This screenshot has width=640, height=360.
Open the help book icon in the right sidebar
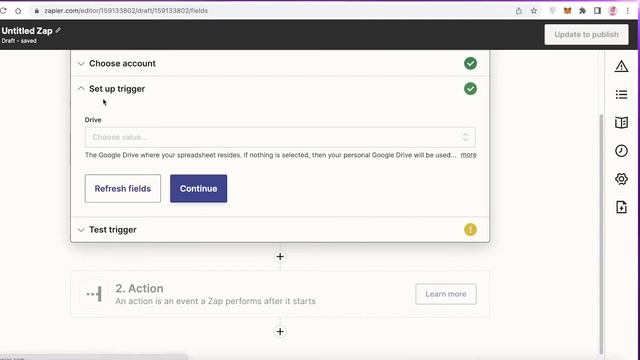tap(621, 122)
